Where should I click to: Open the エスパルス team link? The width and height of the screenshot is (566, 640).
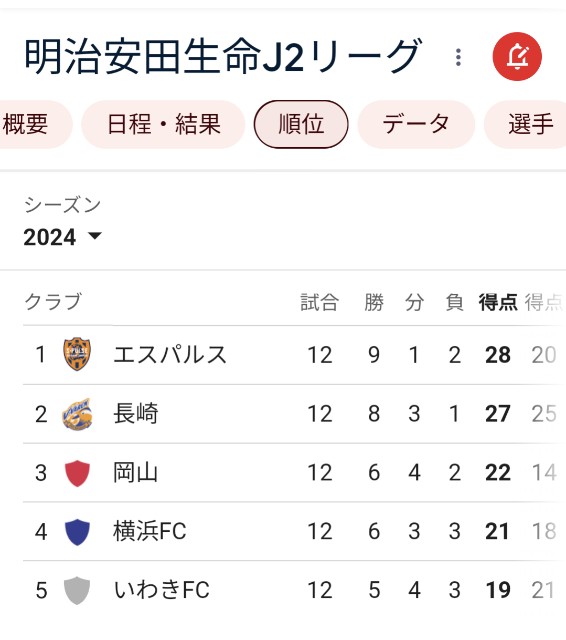coord(170,354)
